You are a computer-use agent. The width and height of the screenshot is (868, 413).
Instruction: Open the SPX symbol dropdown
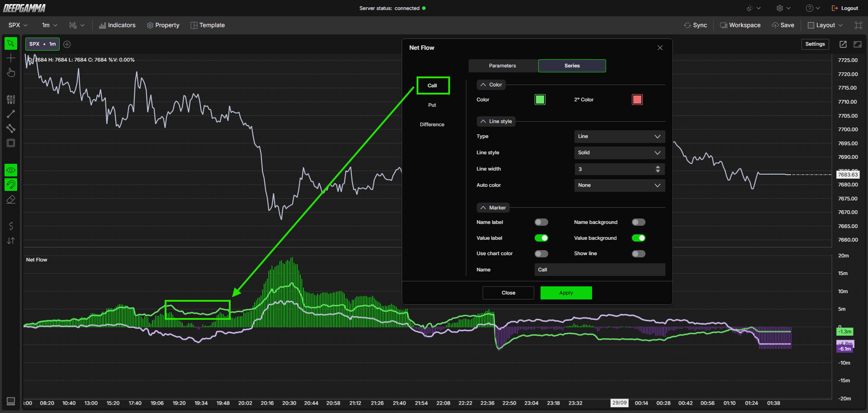(x=18, y=25)
